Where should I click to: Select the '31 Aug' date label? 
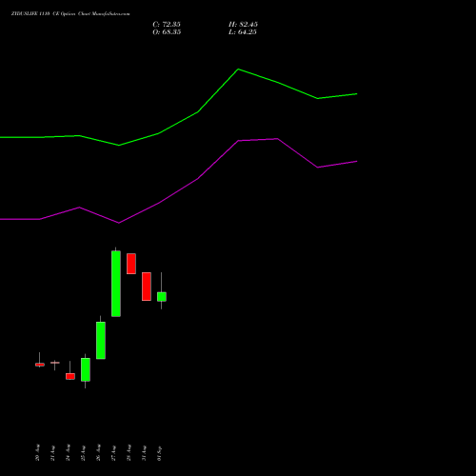click(144, 453)
